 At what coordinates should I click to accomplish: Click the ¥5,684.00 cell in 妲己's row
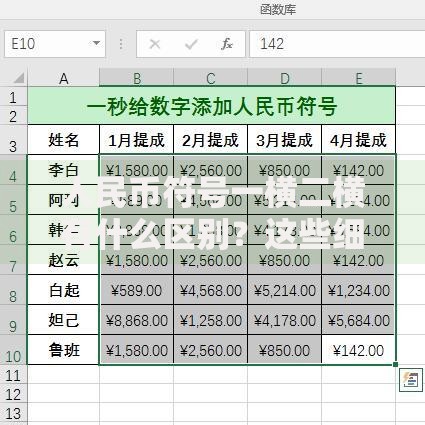coord(359,320)
